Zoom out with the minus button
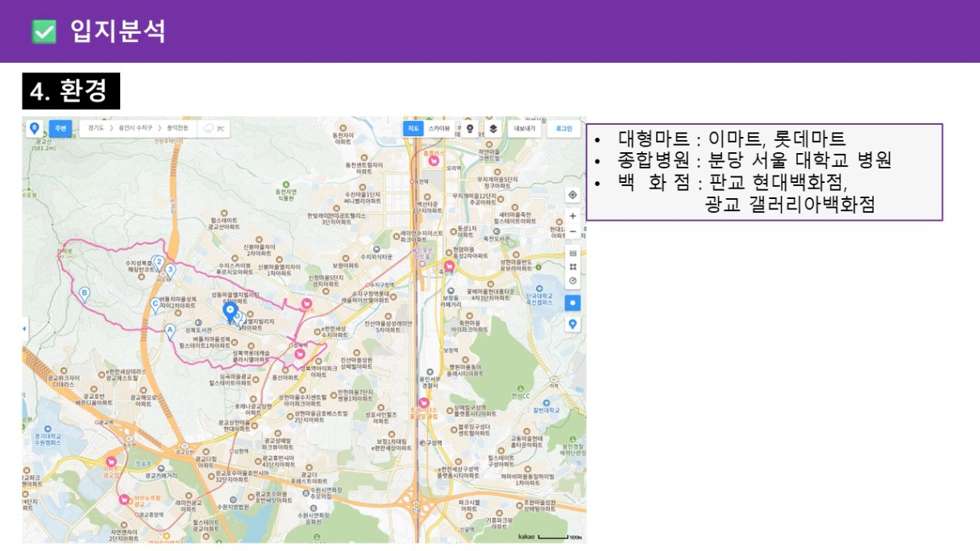This screenshot has width=980, height=551. click(572, 231)
